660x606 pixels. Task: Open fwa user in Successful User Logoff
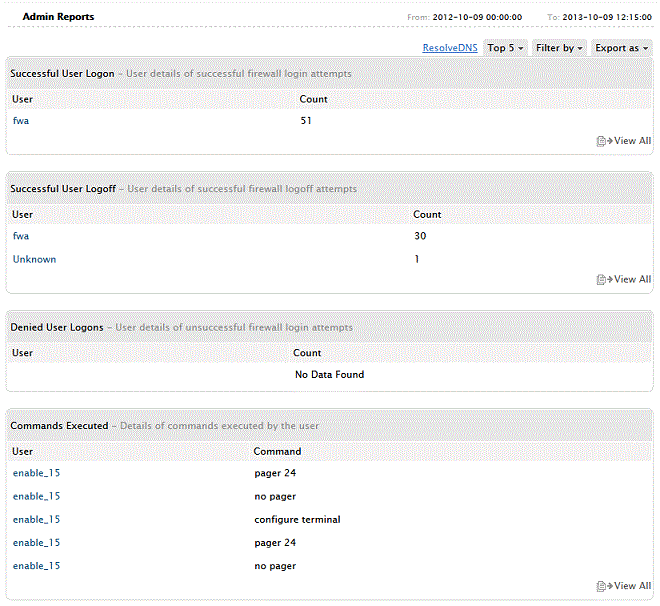(21, 236)
